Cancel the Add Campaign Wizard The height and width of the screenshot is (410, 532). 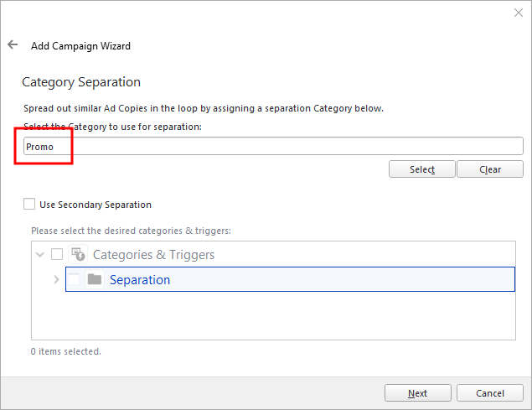click(489, 393)
